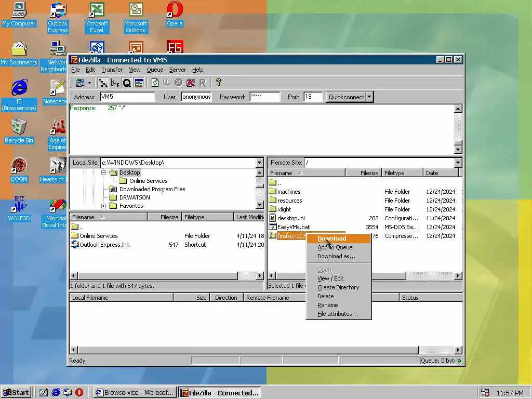532x399 pixels.
Task: Select EasyVMs.bat in remote list
Action: tap(294, 227)
